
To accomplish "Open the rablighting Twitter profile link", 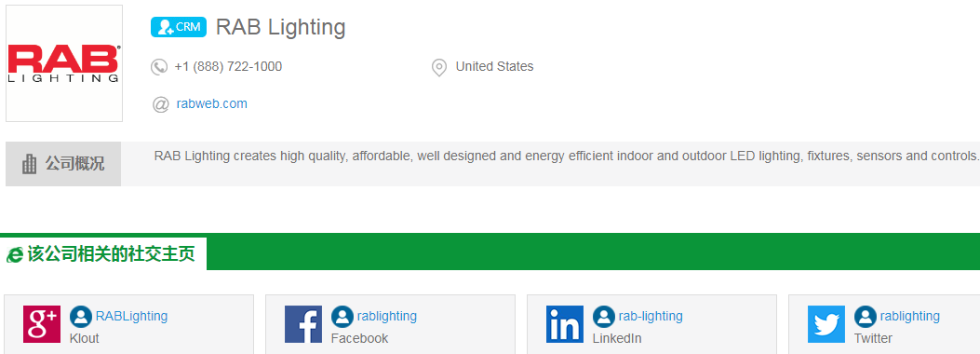I will (910, 316).
